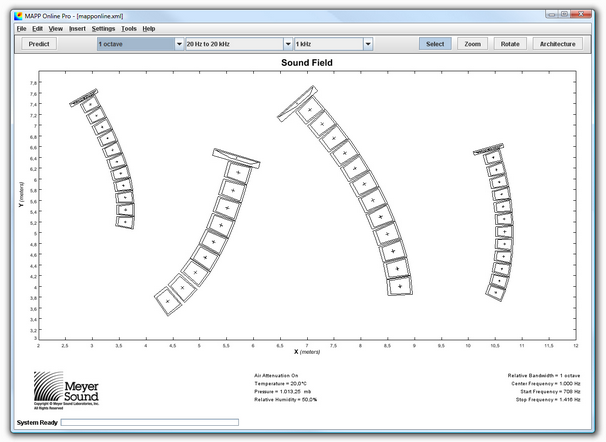Open the File menu
Image resolution: width=606 pixels, height=442 pixels.
tap(21, 29)
